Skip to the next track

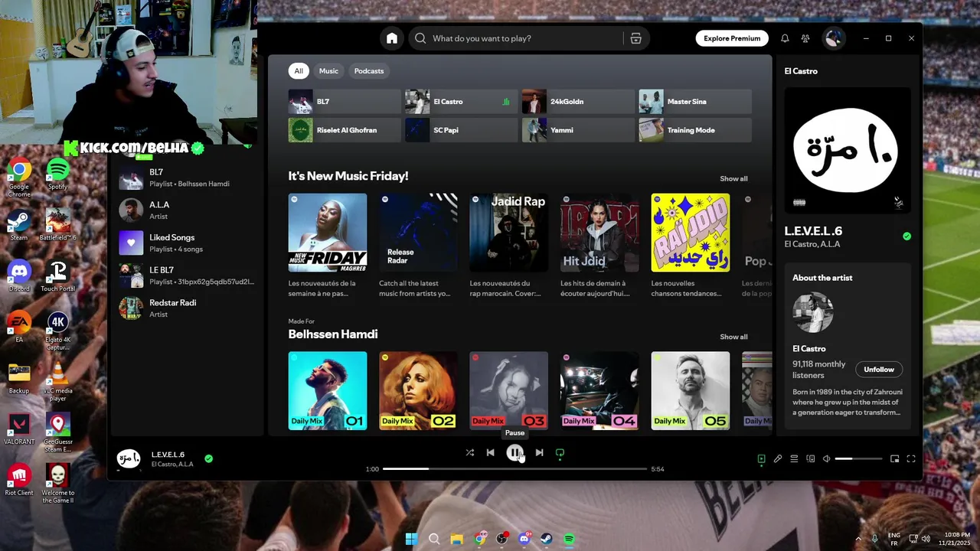pos(539,452)
